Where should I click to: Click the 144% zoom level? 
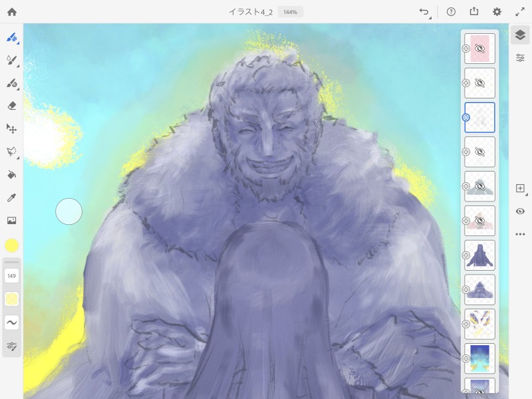tap(291, 12)
